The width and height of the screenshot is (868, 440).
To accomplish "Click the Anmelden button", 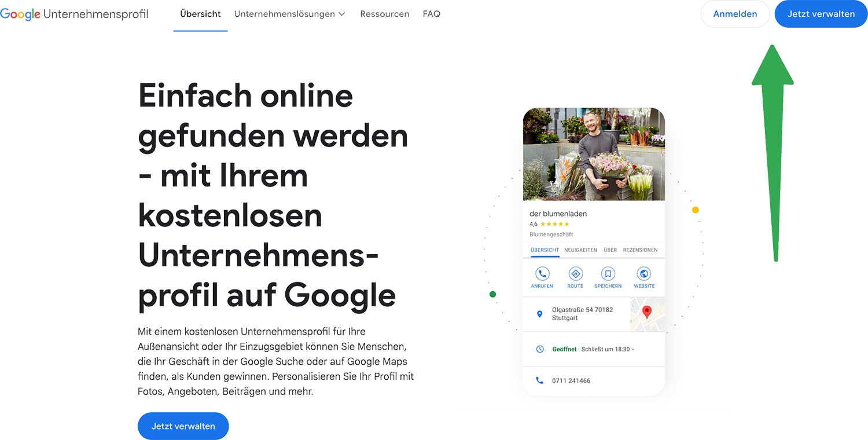I will [735, 14].
